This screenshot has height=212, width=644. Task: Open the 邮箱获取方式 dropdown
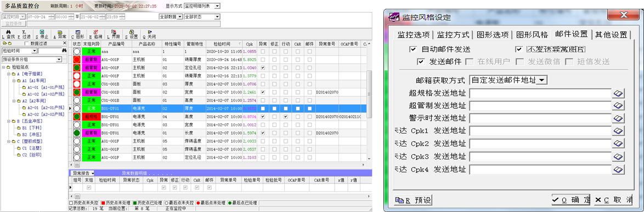542,80
